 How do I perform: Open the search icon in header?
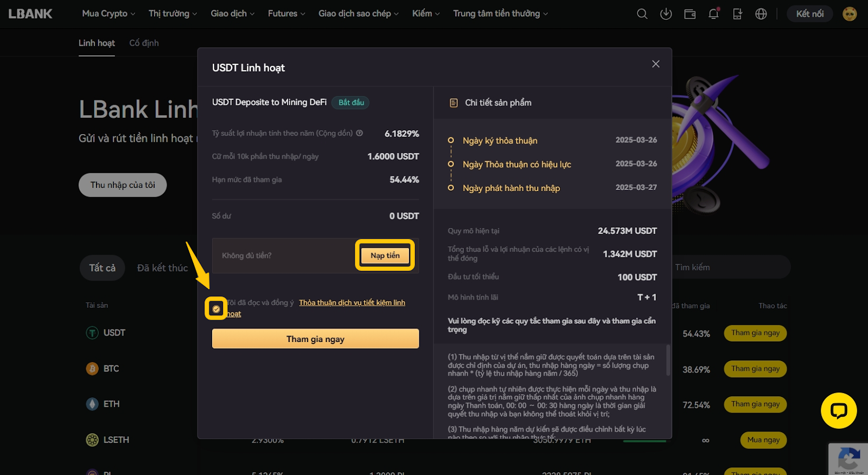642,14
